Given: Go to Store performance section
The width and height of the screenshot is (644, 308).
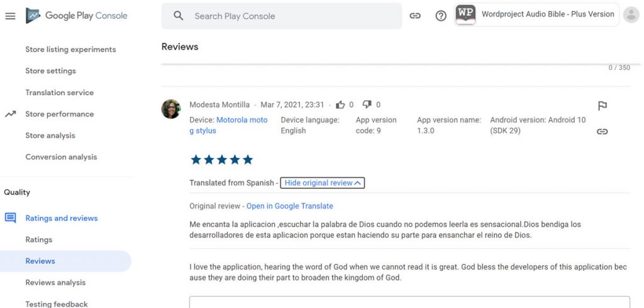Looking at the screenshot, I should [59, 114].
